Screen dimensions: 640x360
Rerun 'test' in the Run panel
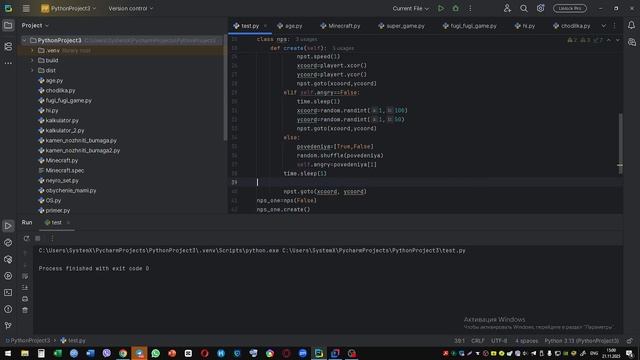click(26, 238)
